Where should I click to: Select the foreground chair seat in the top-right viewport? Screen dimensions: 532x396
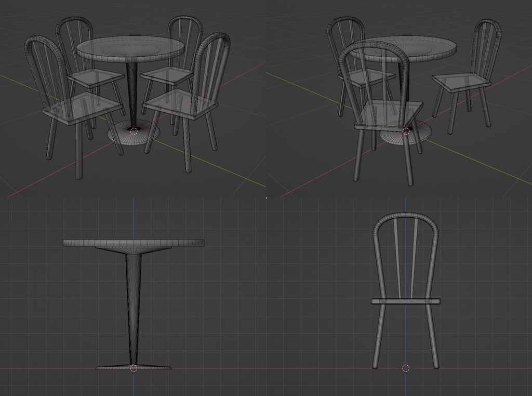(x=389, y=115)
